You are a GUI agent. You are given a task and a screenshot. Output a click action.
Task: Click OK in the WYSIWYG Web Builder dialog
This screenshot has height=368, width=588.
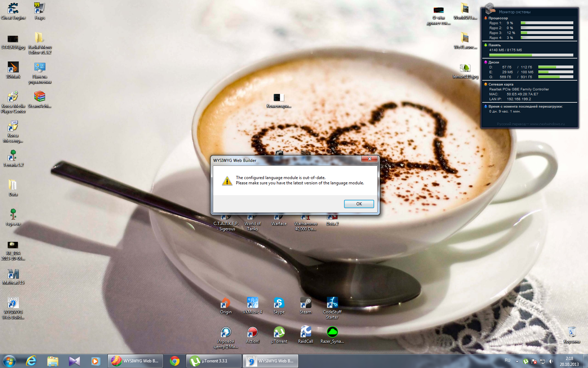(359, 204)
